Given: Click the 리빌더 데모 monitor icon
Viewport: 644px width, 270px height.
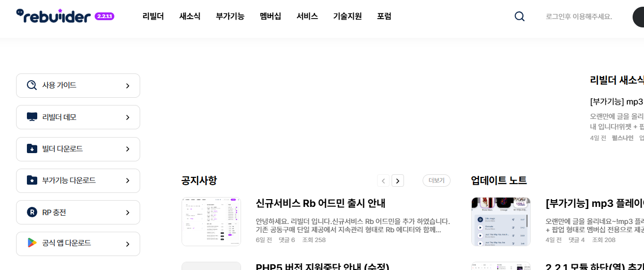Looking at the screenshot, I should [x=32, y=117].
